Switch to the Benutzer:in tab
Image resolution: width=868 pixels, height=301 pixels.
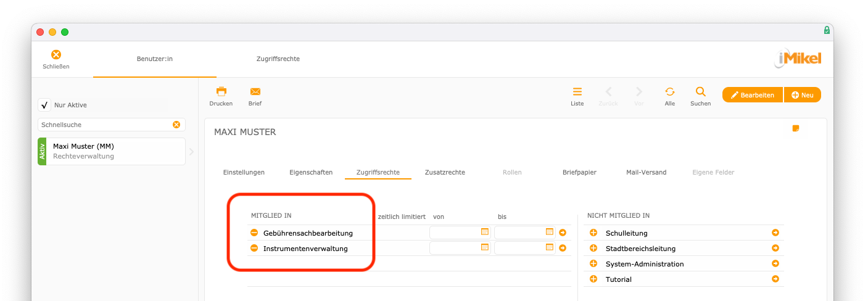pos(155,59)
